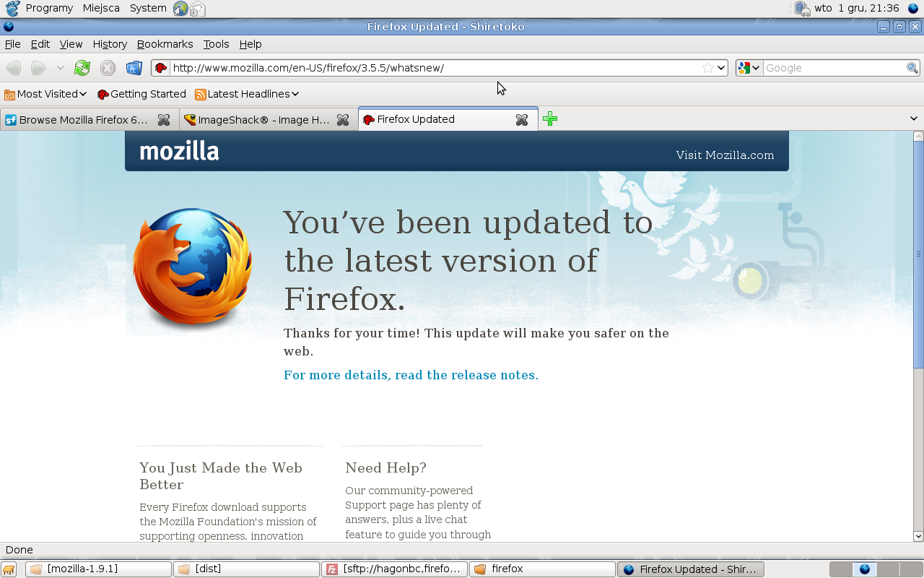Open the release notes link
The image size is (924, 578).
tap(411, 375)
